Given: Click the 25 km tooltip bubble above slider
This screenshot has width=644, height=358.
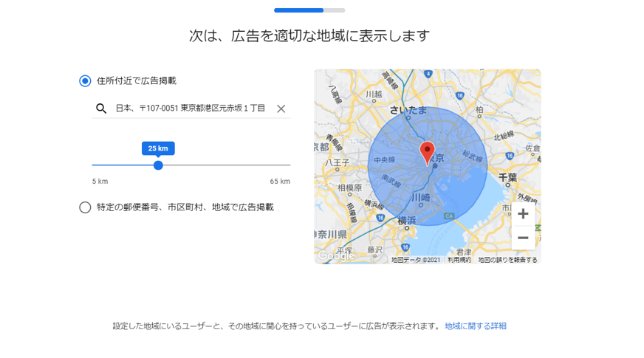Looking at the screenshot, I should click(158, 148).
